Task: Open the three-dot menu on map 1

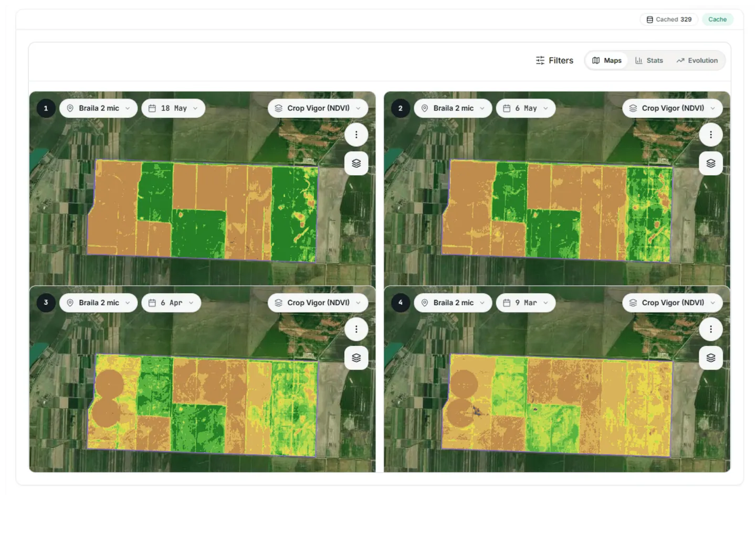Action: point(356,135)
